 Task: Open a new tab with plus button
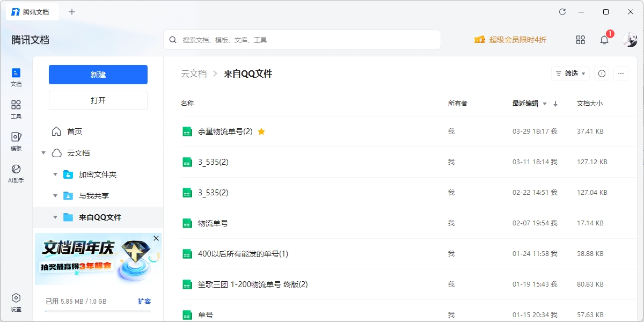tap(72, 12)
